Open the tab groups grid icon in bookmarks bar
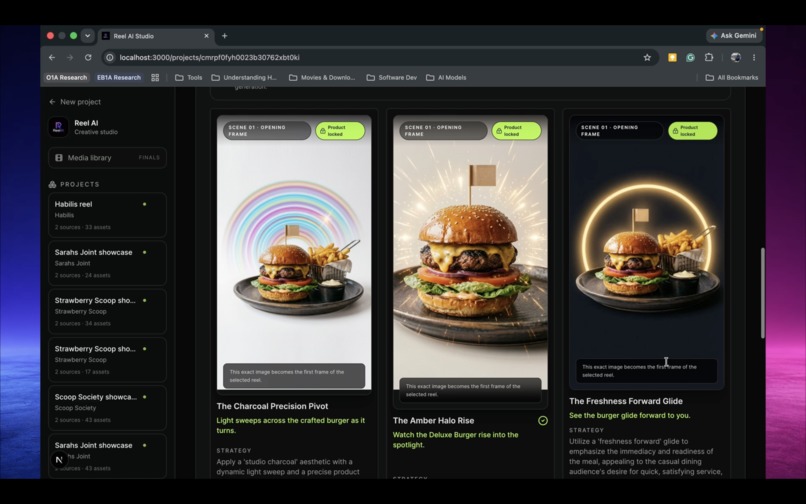The width and height of the screenshot is (806, 504). point(155,78)
